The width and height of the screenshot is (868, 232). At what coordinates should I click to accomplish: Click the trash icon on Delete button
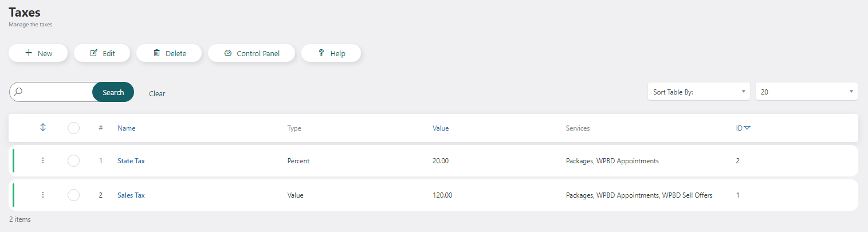pyautogui.click(x=156, y=53)
